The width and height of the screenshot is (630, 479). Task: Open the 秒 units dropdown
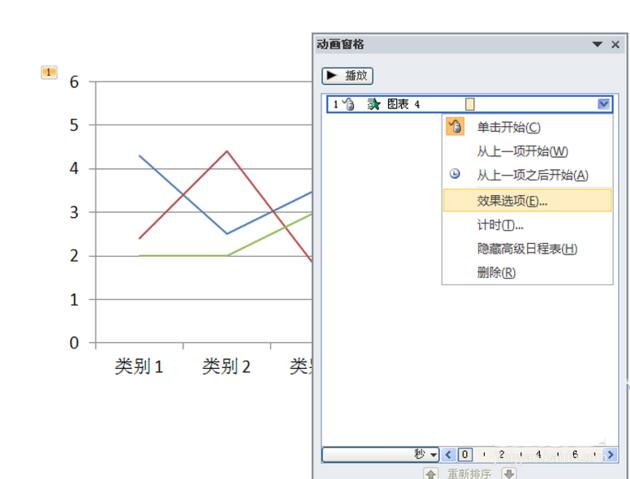tap(434, 455)
